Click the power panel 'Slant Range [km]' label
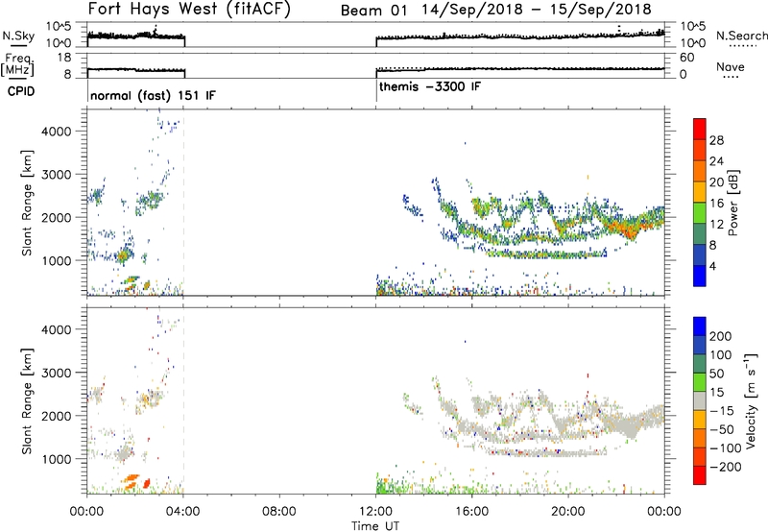Image resolution: width=768 pixels, height=532 pixels. (x=27, y=204)
